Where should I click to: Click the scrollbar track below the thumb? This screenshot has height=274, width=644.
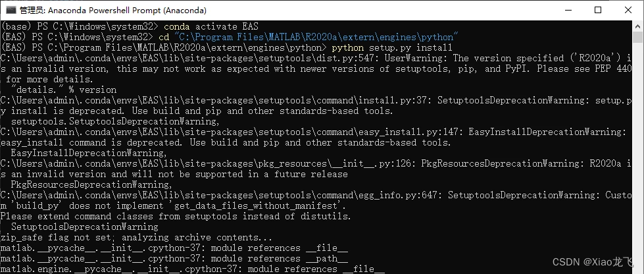point(638,156)
